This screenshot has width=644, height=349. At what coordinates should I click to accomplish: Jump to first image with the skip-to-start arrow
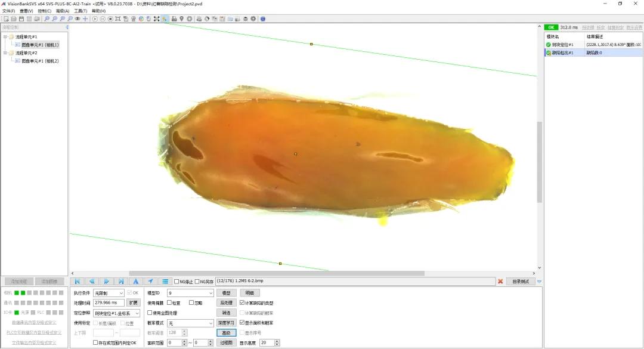(x=77, y=281)
